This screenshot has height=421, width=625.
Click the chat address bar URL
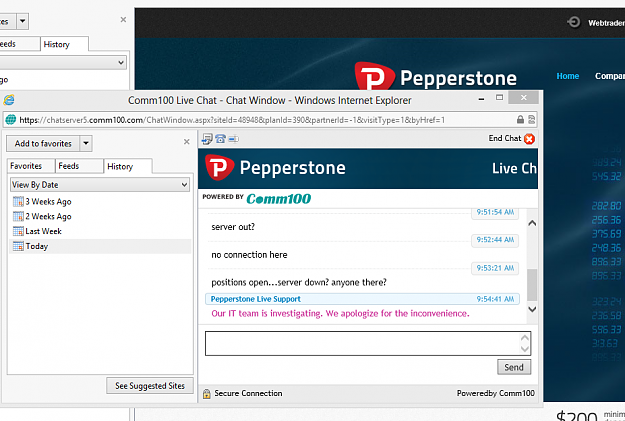coord(232,120)
